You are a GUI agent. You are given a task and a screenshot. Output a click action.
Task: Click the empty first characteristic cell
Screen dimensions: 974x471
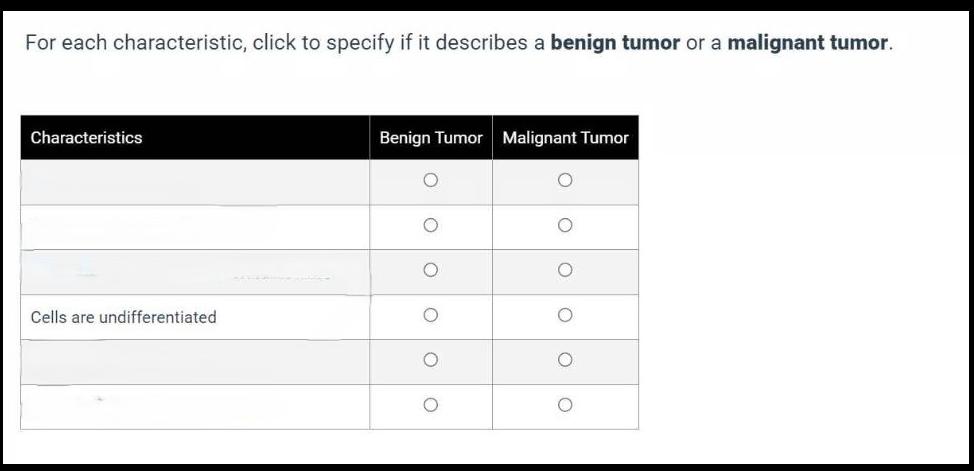coord(195,182)
